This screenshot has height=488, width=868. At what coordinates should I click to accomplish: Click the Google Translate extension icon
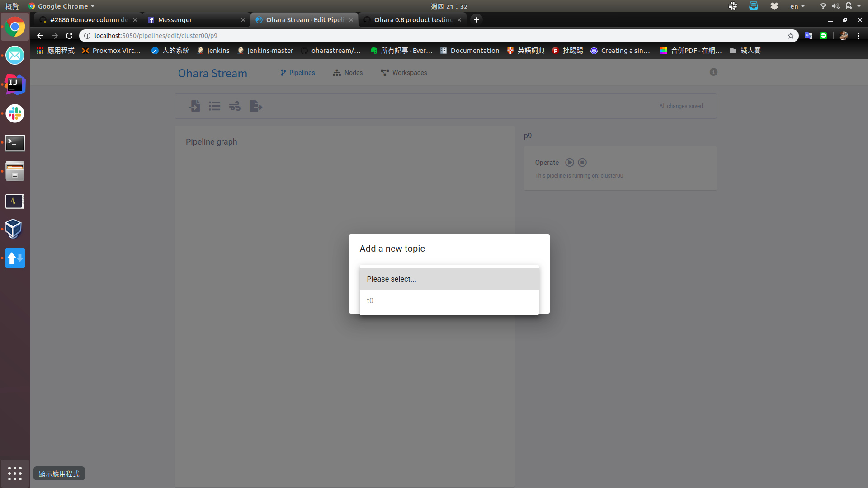pos(809,36)
